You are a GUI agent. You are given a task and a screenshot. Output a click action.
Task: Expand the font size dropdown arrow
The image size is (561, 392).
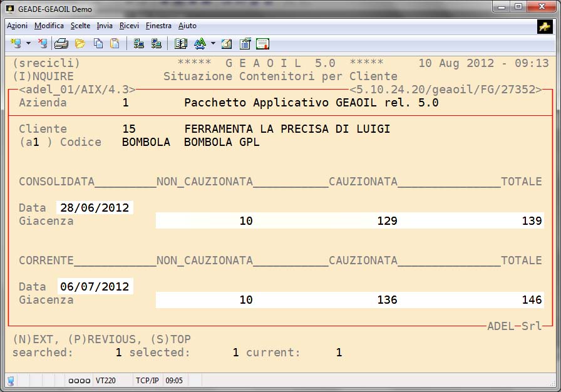[213, 44]
